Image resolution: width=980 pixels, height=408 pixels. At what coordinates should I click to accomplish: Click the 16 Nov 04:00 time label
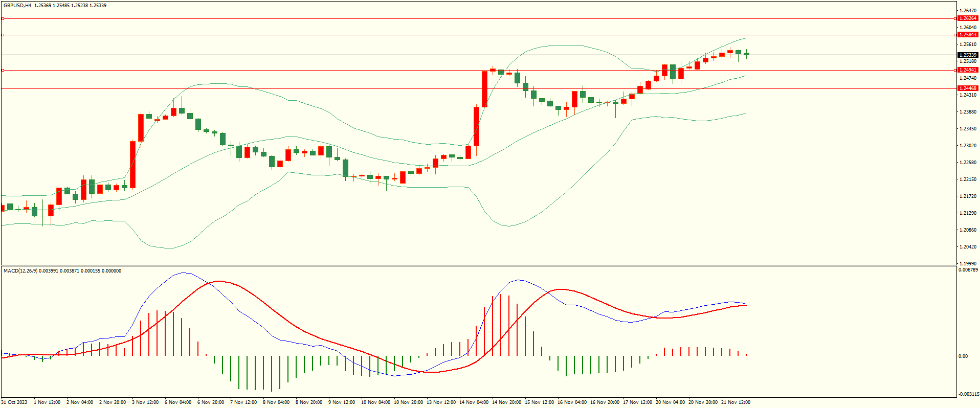pos(572,402)
